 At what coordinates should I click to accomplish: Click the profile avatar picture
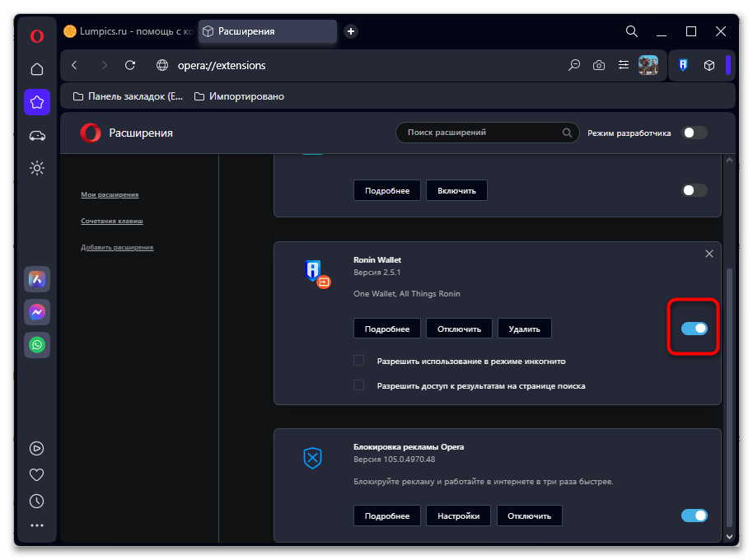pyautogui.click(x=648, y=65)
